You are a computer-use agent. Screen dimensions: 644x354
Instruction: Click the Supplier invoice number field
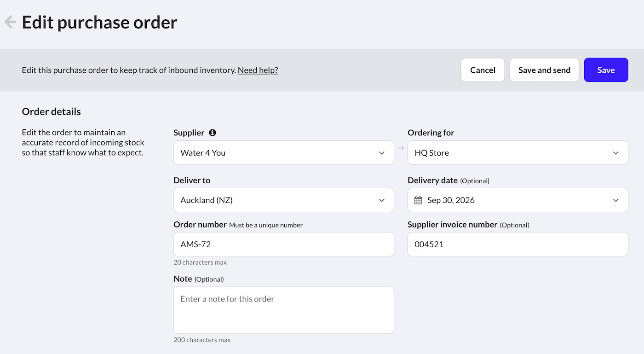coord(518,244)
